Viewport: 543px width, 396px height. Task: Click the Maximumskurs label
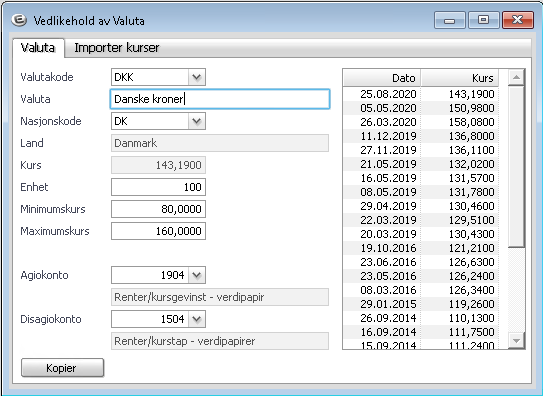[55, 231]
